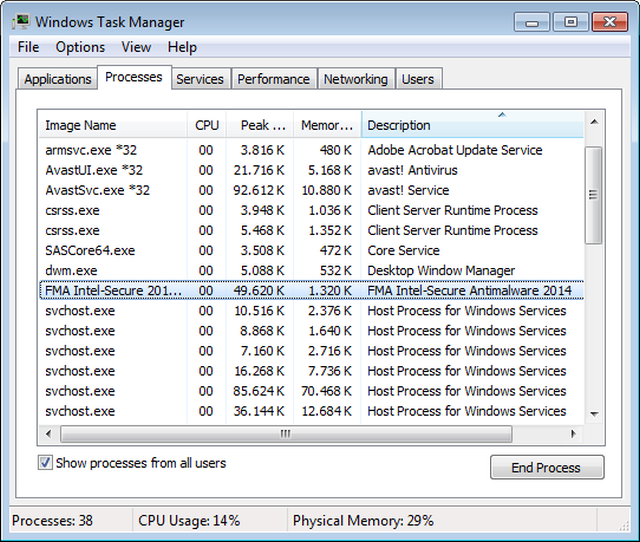
Task: Click FMA Intel-Secure Antimalware 2014 description
Action: [469, 290]
